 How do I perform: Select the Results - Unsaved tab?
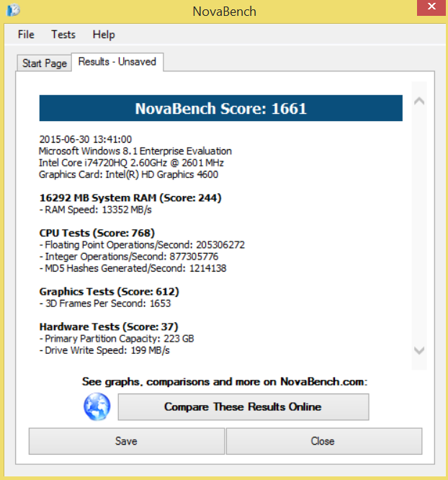117,62
